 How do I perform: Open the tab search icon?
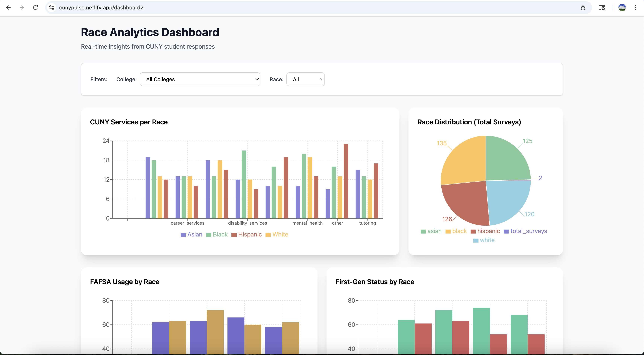pyautogui.click(x=601, y=8)
